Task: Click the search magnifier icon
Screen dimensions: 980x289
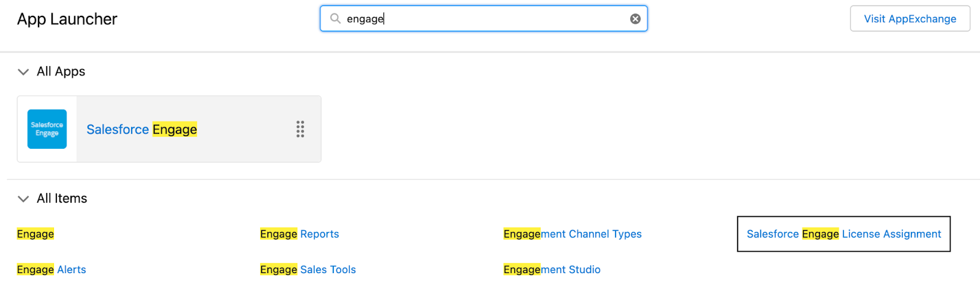Action: (335, 18)
